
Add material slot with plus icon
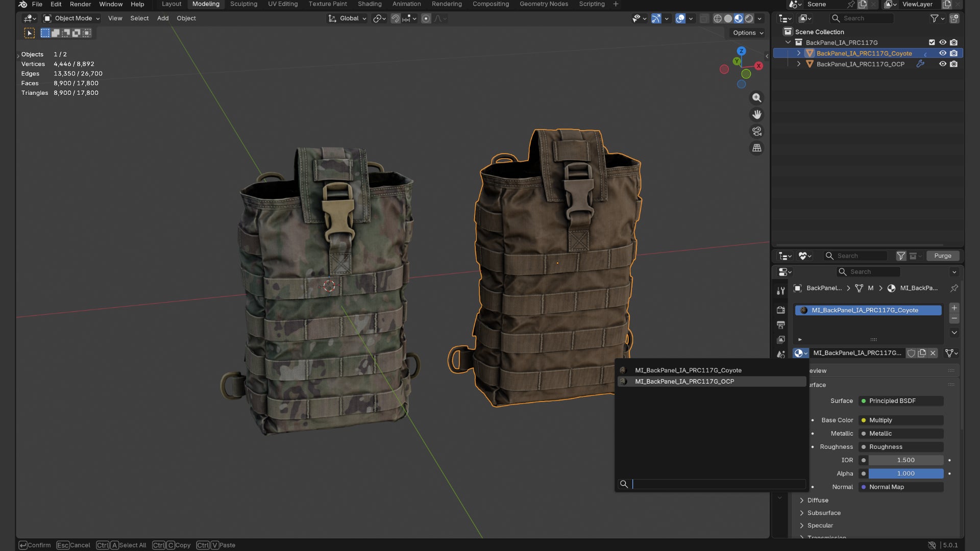[954, 308]
